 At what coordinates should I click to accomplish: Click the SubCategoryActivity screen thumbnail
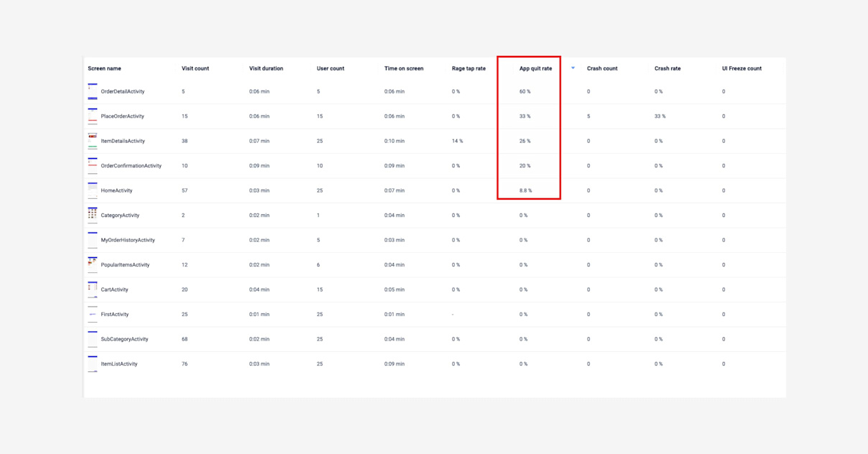tap(92, 338)
